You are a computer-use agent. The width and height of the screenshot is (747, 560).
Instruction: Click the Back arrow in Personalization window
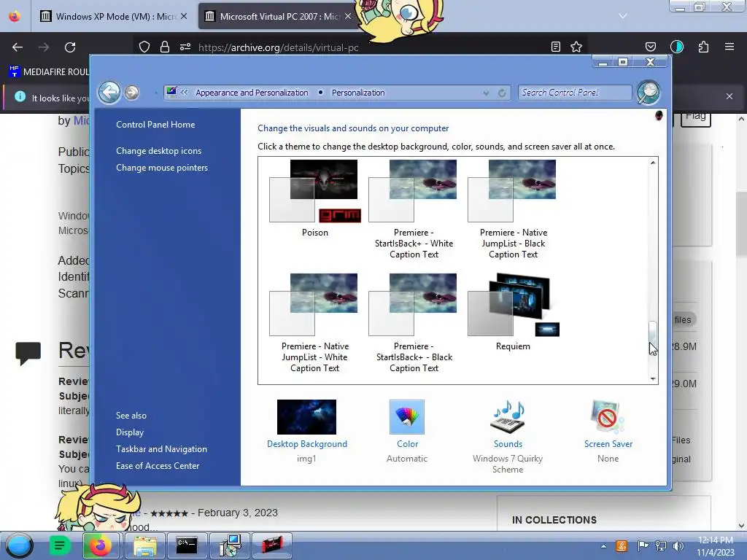(x=109, y=92)
